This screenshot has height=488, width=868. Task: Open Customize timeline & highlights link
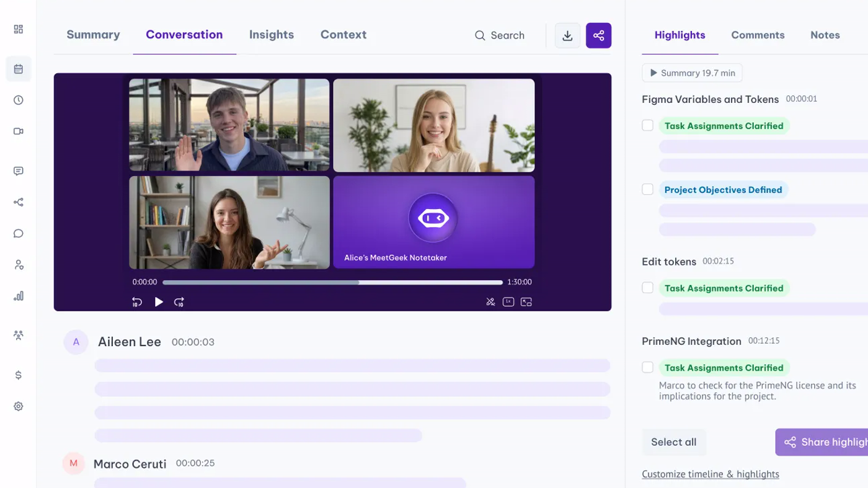(711, 474)
